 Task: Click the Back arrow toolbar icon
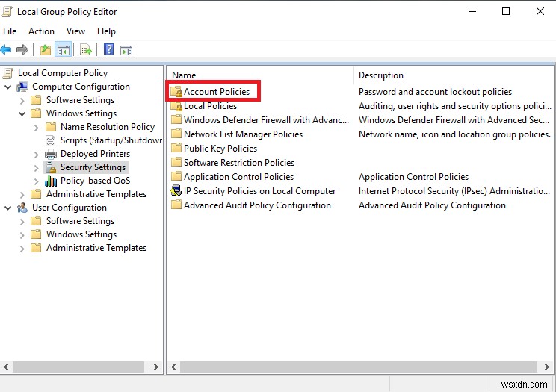pyautogui.click(x=6, y=49)
